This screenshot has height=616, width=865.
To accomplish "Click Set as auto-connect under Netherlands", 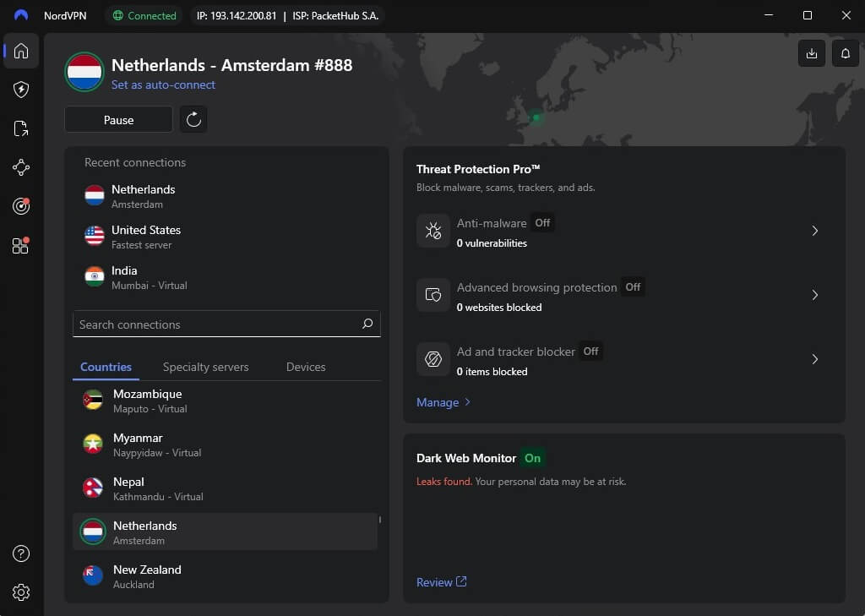I will [x=163, y=84].
